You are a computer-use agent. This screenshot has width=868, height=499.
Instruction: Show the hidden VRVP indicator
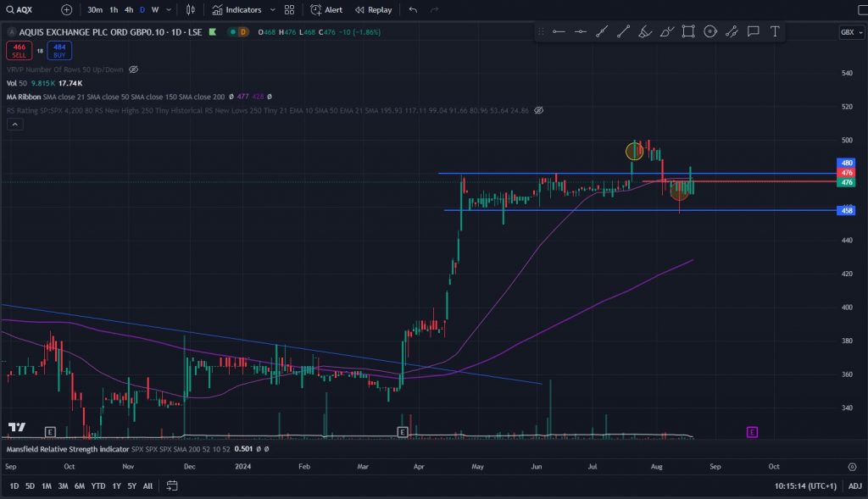[133, 69]
